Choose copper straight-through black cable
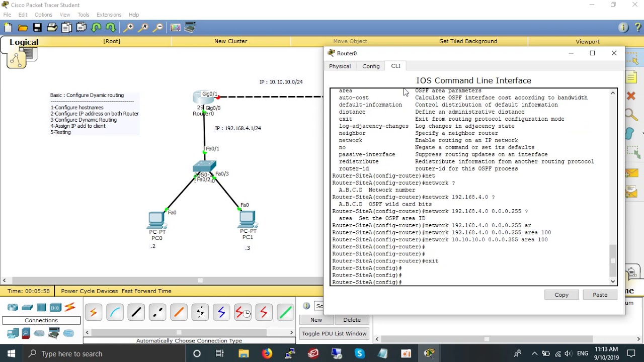644x362 pixels. point(136,312)
